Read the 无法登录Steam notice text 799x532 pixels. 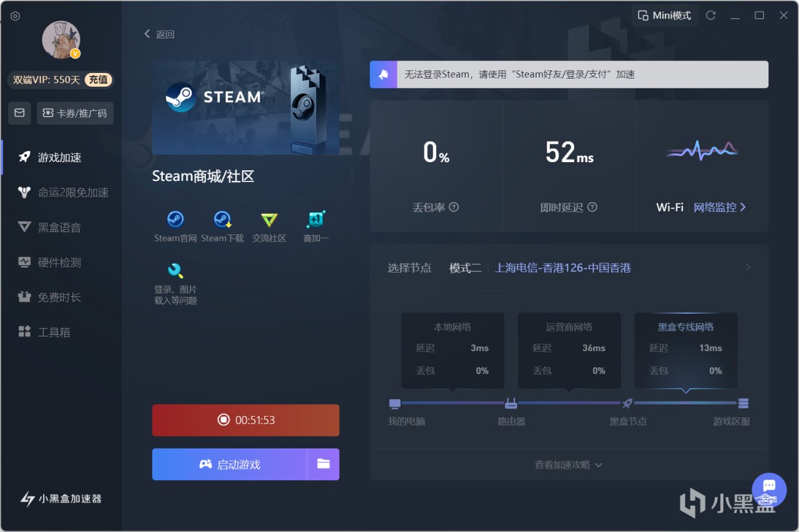[x=519, y=74]
